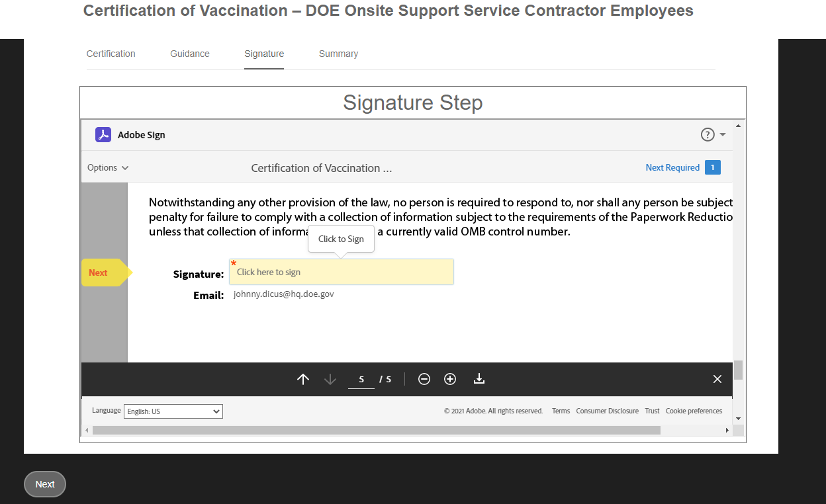Download the document PDF
The width and height of the screenshot is (826, 504).
point(479,379)
